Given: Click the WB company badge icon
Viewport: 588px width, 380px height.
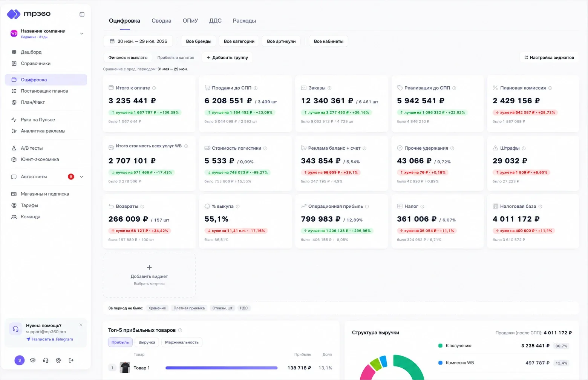Looking at the screenshot, I should [x=14, y=34].
